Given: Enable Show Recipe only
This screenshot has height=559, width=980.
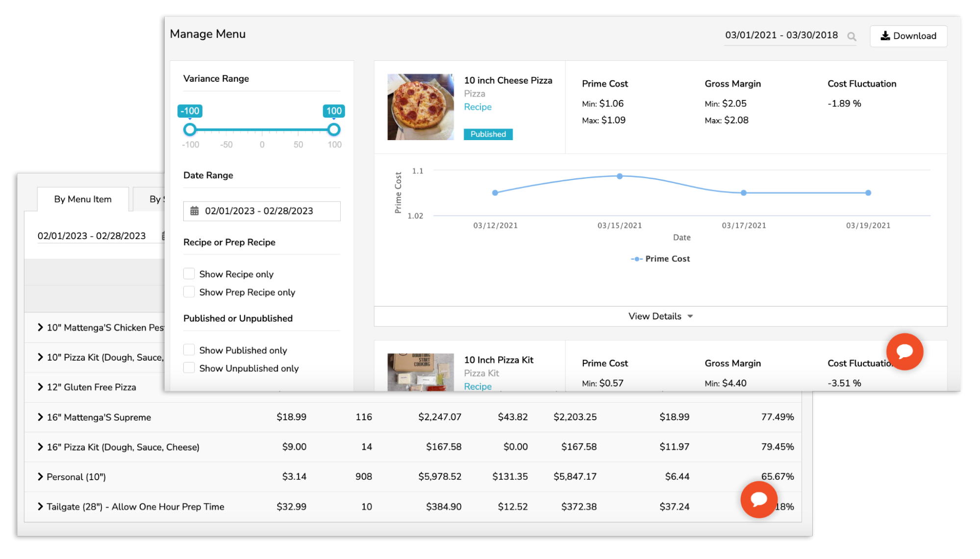Looking at the screenshot, I should pos(189,273).
